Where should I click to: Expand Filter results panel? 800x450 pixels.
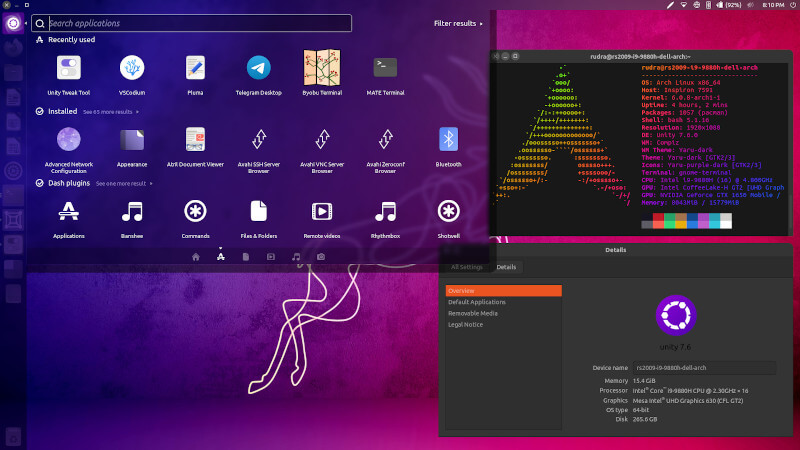click(x=458, y=23)
